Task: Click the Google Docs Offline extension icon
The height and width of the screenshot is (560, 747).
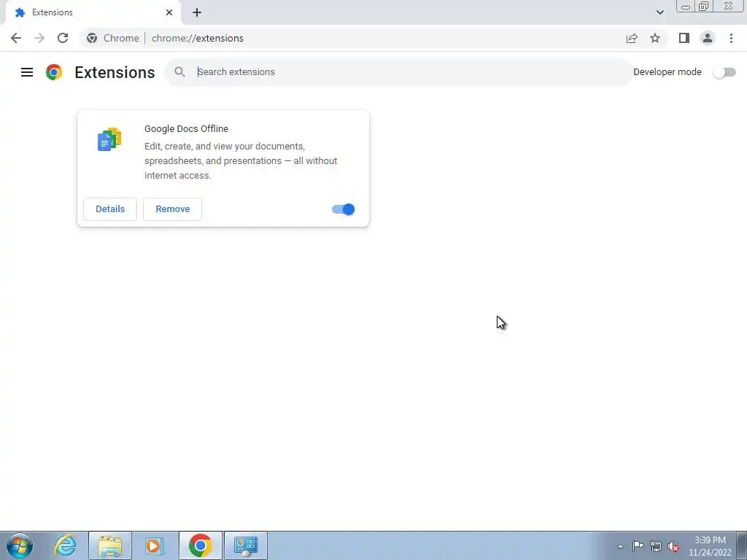Action: [109, 139]
